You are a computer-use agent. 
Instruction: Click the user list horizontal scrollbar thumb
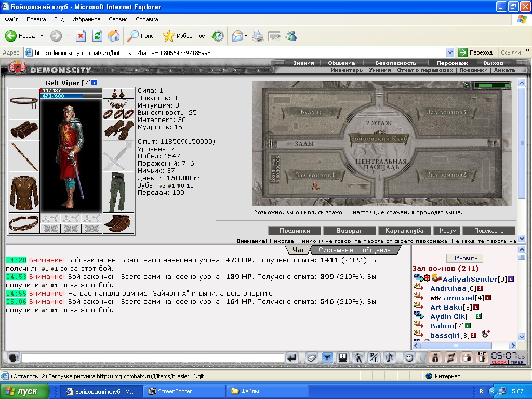click(x=456, y=345)
